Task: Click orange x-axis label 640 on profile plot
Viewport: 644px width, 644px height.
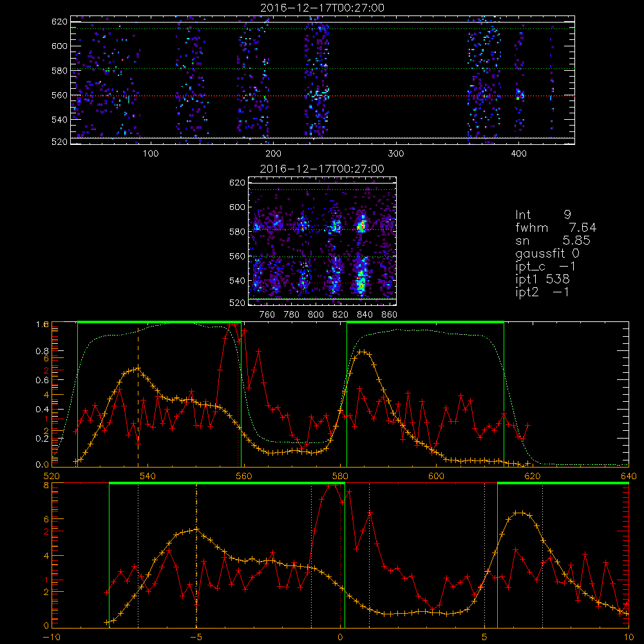Action: [629, 476]
